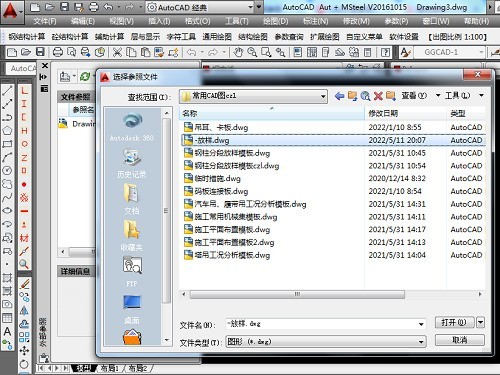Select the Move tool in left toolbar
Image resolution: width=500 pixels, height=375 pixels.
click(24, 351)
